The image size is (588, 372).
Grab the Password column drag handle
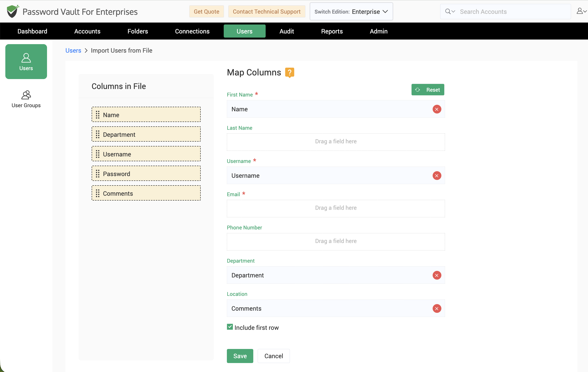click(x=98, y=174)
